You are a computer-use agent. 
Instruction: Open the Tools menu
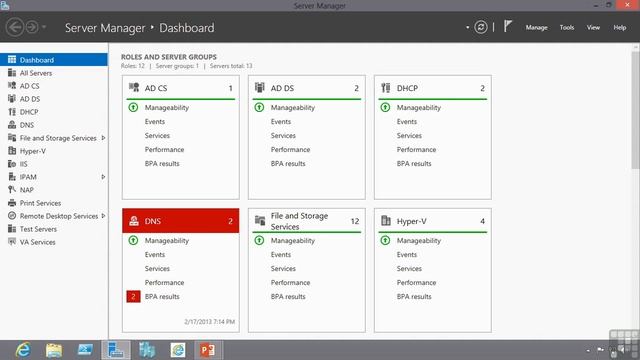pos(567,27)
